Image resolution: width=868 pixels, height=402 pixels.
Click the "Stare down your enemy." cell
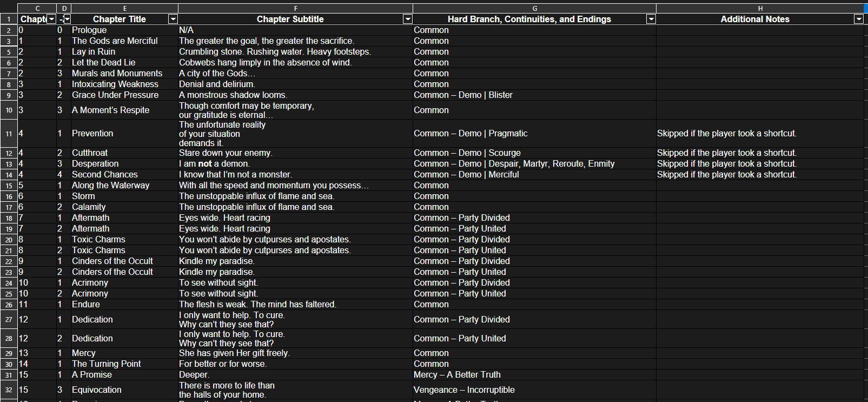(x=296, y=153)
